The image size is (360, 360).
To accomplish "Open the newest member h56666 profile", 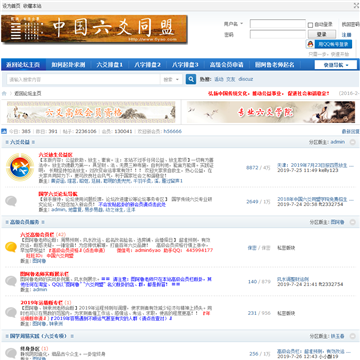I will [172, 131].
